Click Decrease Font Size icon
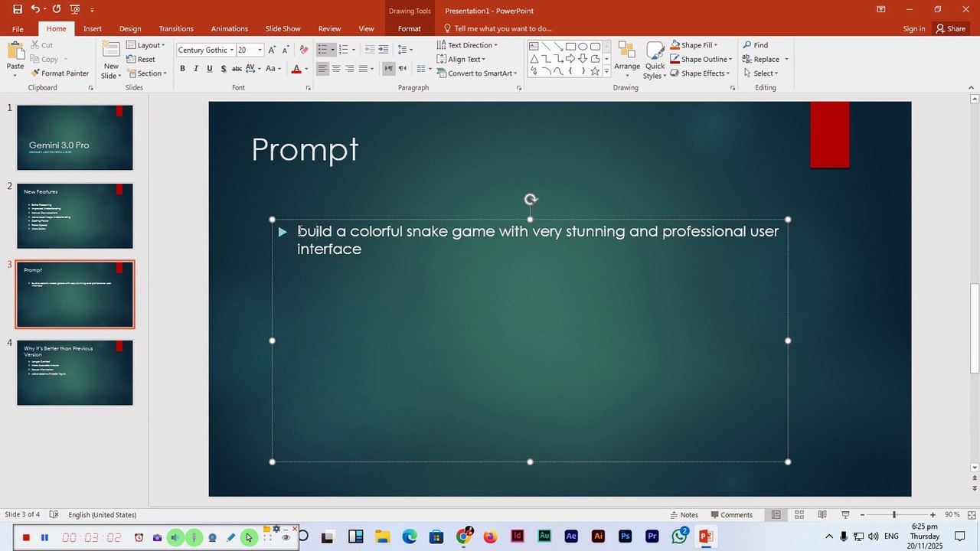The height and width of the screenshot is (551, 980). pyautogui.click(x=286, y=50)
